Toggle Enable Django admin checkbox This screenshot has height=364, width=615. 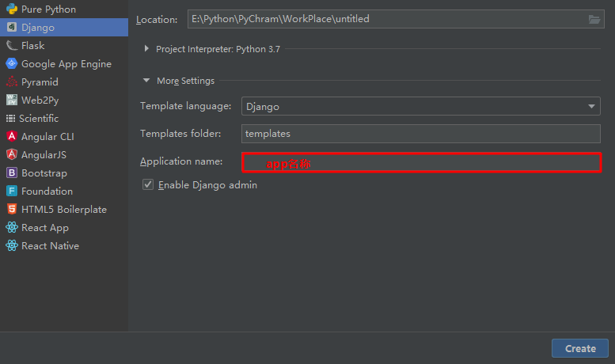[x=148, y=184]
